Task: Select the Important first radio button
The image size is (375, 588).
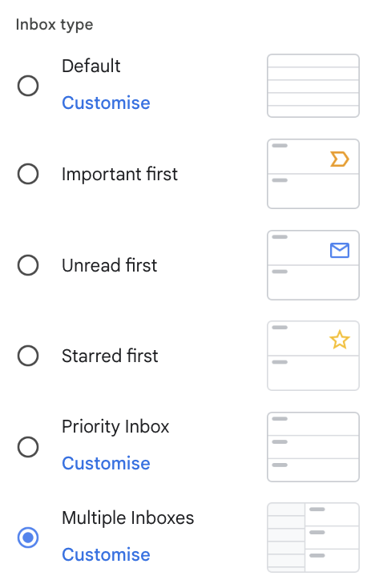Action: 28,174
